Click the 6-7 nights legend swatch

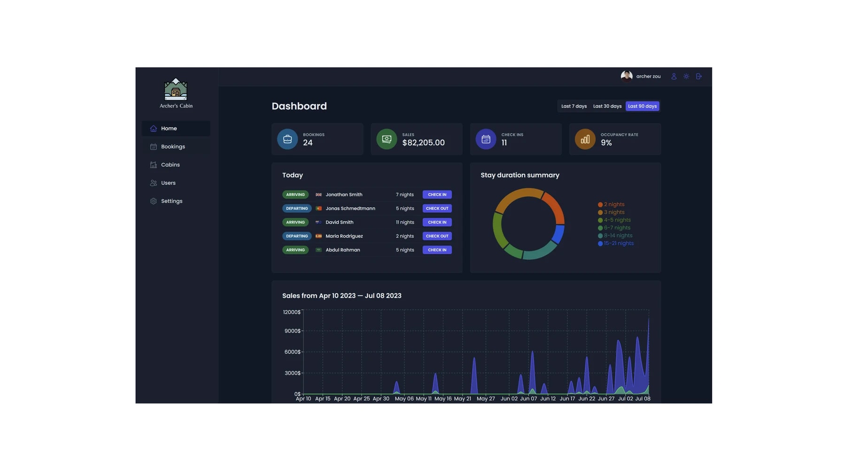coord(600,228)
